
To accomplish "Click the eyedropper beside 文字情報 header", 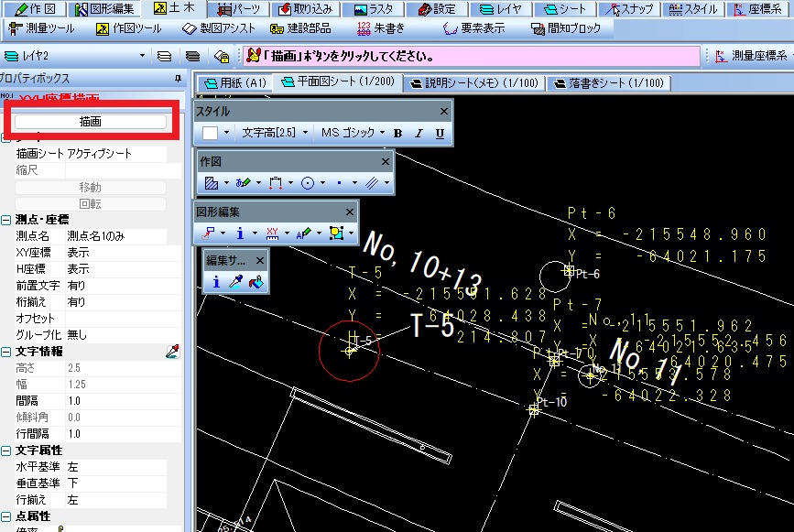I will click(172, 352).
